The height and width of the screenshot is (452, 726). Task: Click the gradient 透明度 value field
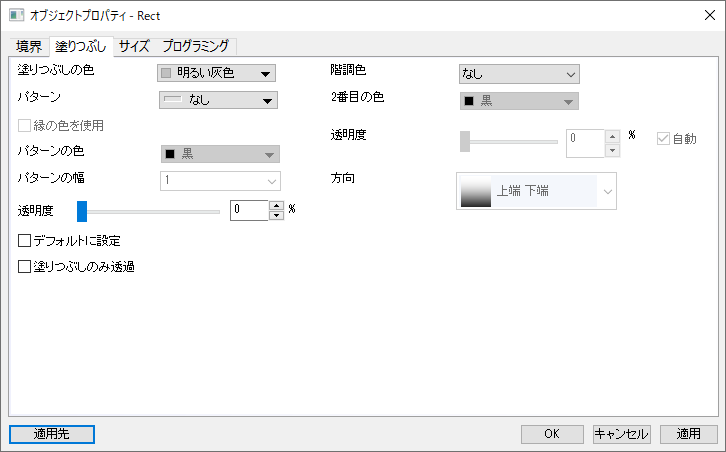(585, 144)
